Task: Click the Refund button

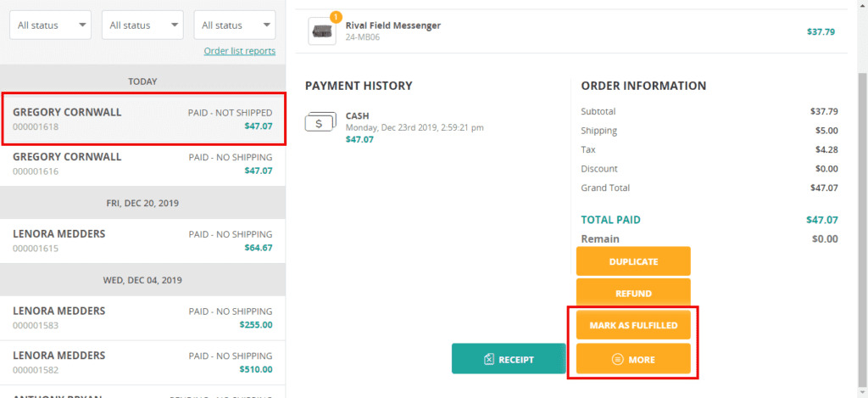Action: pyautogui.click(x=633, y=294)
